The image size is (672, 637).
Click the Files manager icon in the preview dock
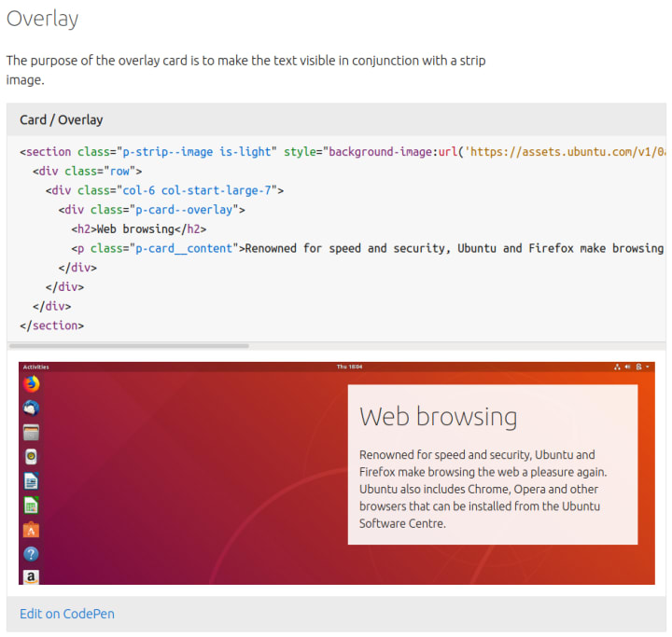pos(31,432)
